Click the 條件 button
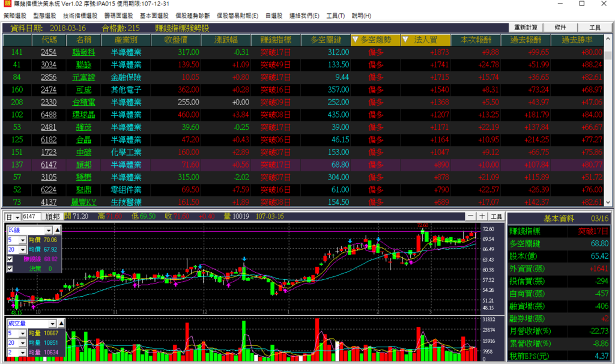Screen dimensions: 615x364 560,27
